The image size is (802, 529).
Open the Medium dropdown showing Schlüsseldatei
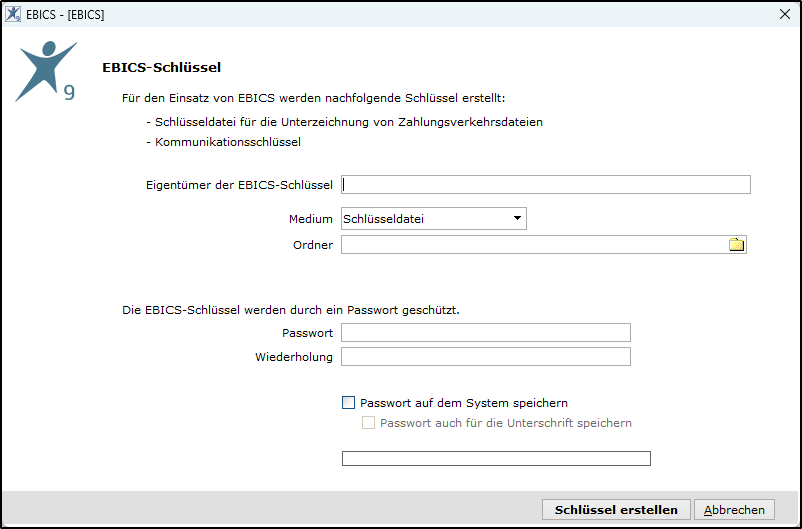click(x=434, y=218)
